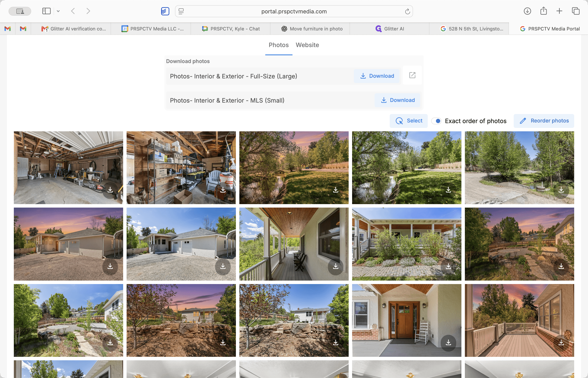Screen dimensions: 588x378
Task: Show tab overview icon
Action: (576, 11)
